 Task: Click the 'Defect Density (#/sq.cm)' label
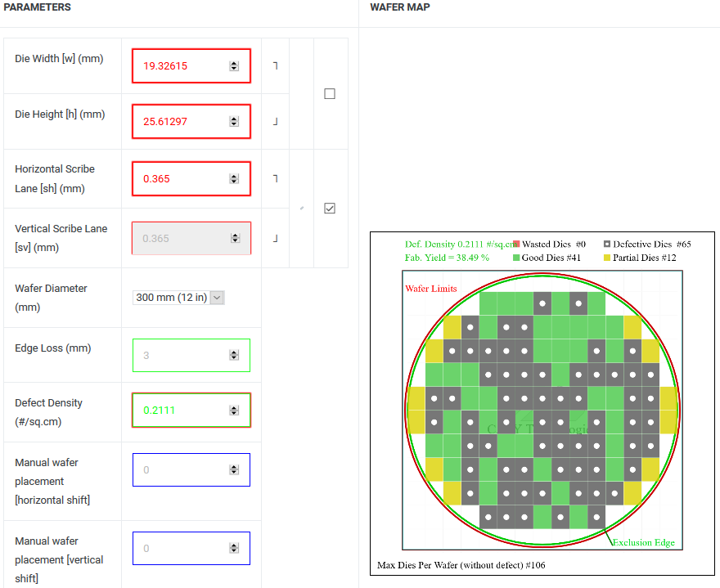coord(48,412)
